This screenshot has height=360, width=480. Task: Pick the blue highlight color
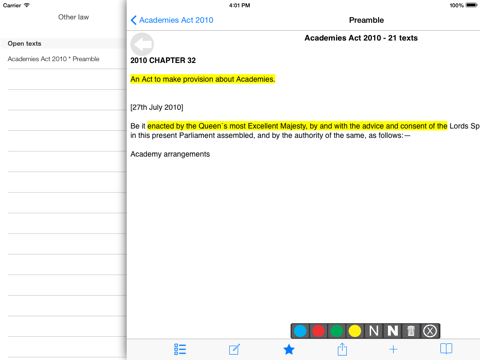click(300, 331)
